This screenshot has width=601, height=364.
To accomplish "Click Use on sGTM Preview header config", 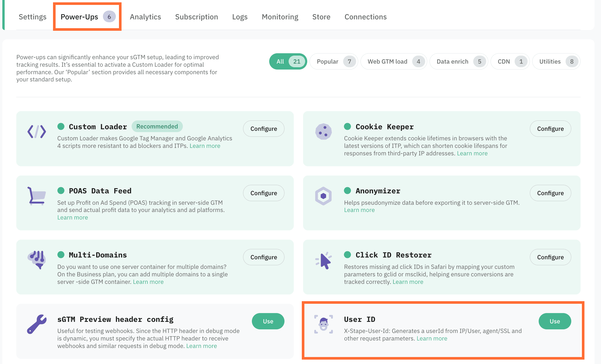I will [x=268, y=321].
